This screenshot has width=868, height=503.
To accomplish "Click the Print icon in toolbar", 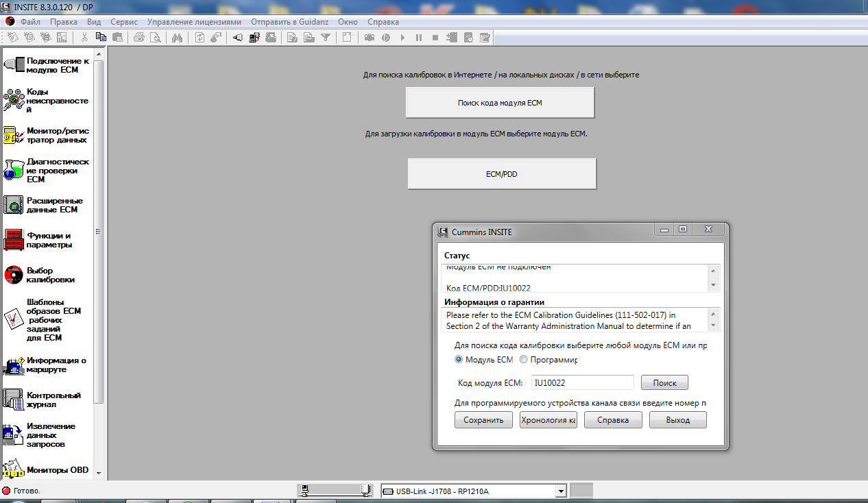I will tap(139, 38).
